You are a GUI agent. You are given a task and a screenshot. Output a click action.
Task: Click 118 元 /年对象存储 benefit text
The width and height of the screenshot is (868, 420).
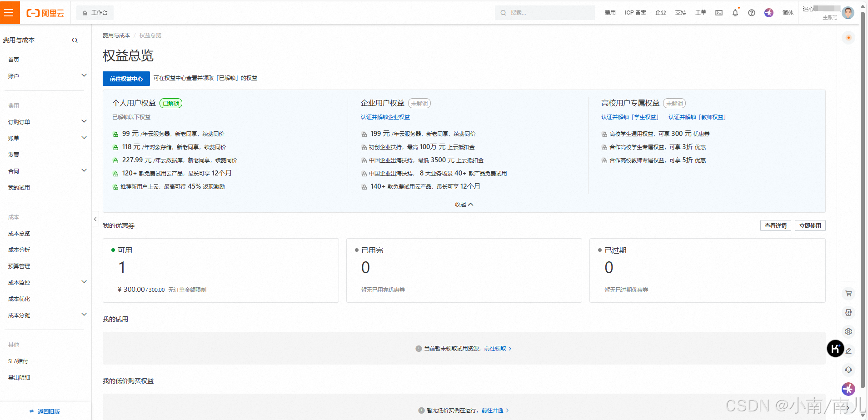[x=174, y=147]
